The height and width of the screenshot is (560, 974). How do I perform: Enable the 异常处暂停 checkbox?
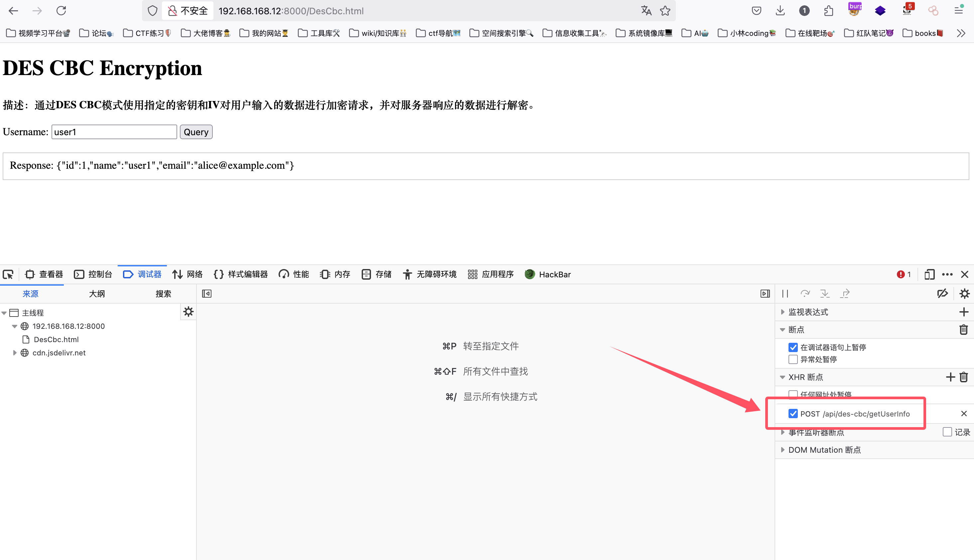[x=793, y=359]
